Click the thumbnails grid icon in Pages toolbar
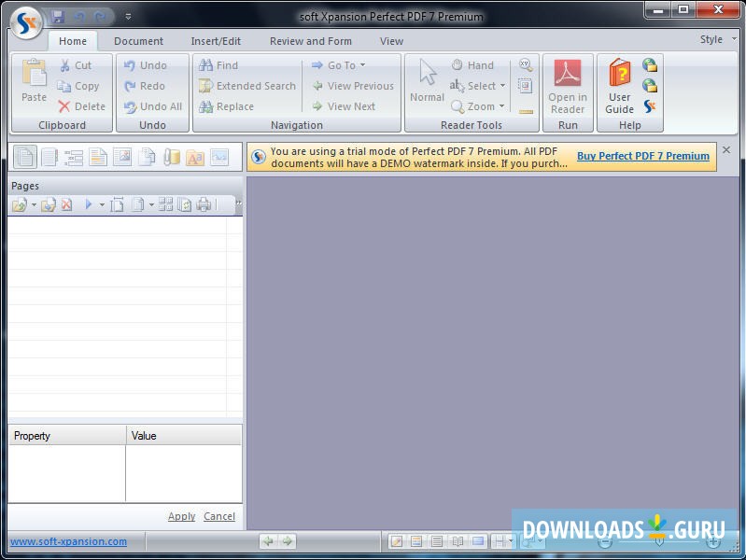The height and width of the screenshot is (560, 746). [x=165, y=205]
